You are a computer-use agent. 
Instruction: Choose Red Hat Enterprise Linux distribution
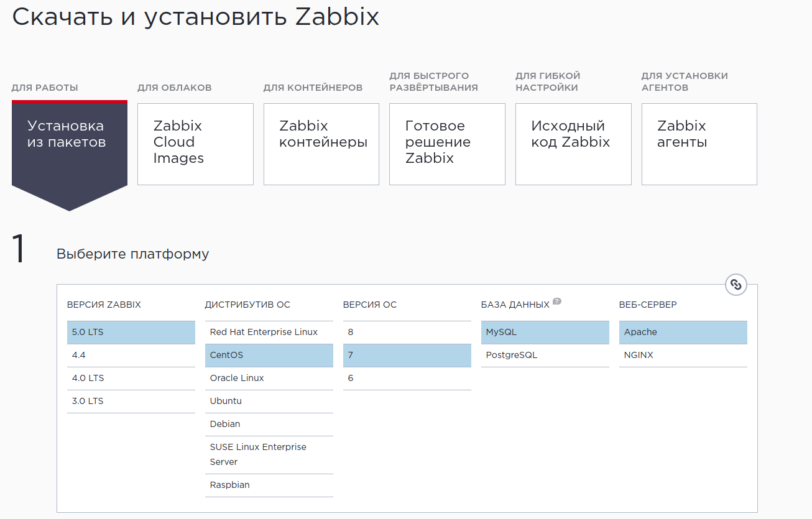[269, 333]
